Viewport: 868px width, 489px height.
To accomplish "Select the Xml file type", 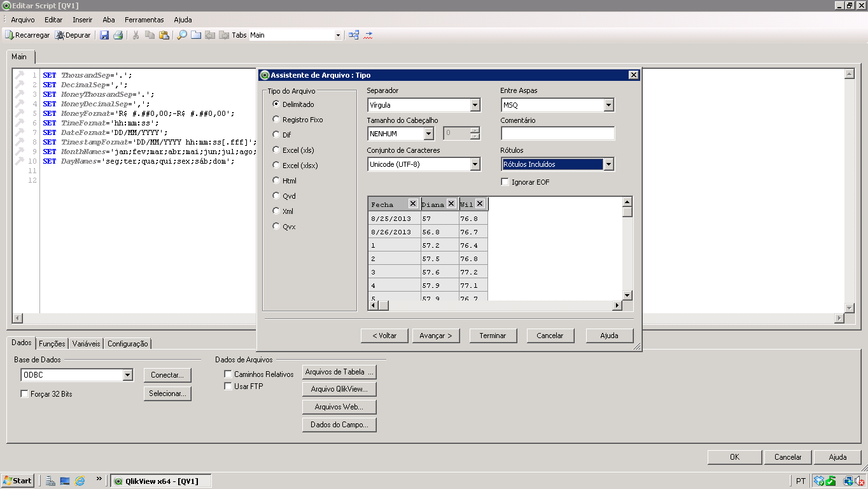I will pyautogui.click(x=283, y=211).
